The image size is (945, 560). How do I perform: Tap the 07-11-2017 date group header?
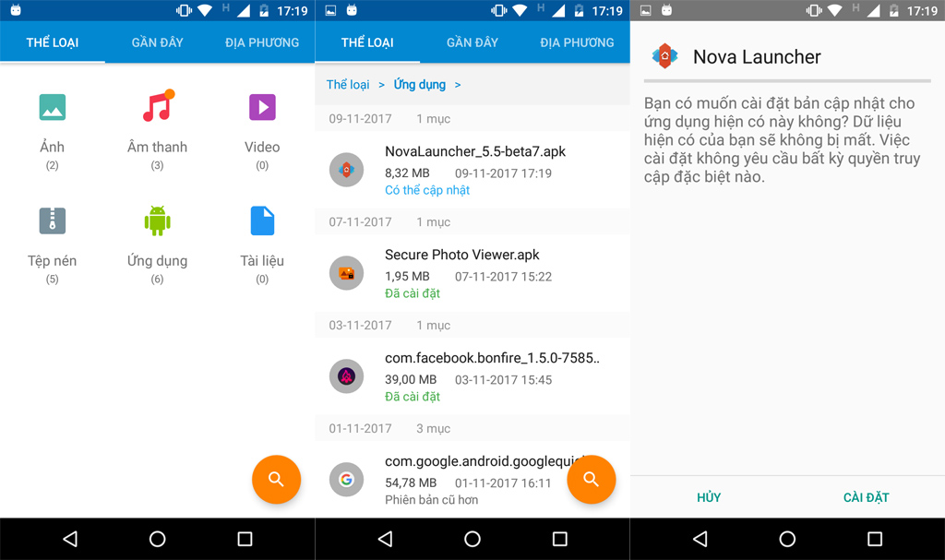[x=472, y=221]
